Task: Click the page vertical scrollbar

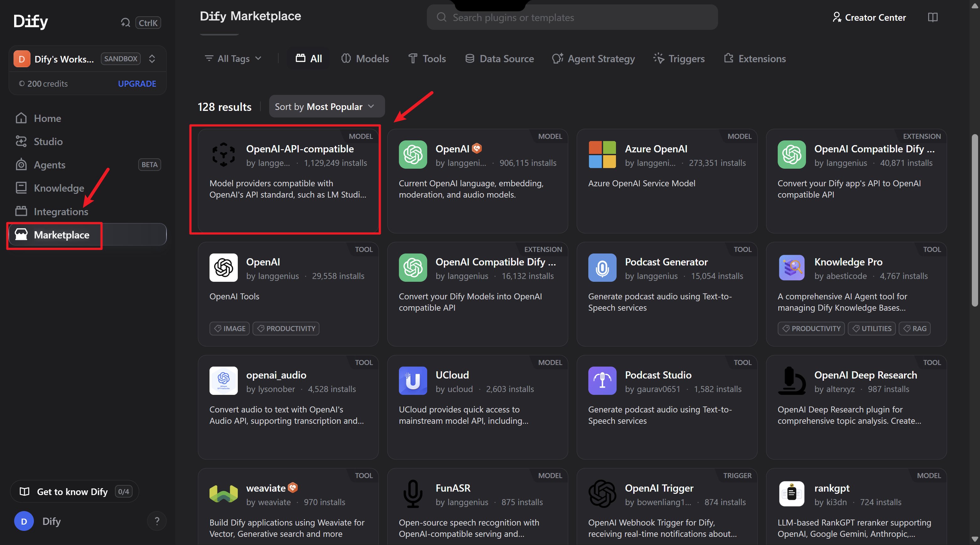Action: (974, 221)
